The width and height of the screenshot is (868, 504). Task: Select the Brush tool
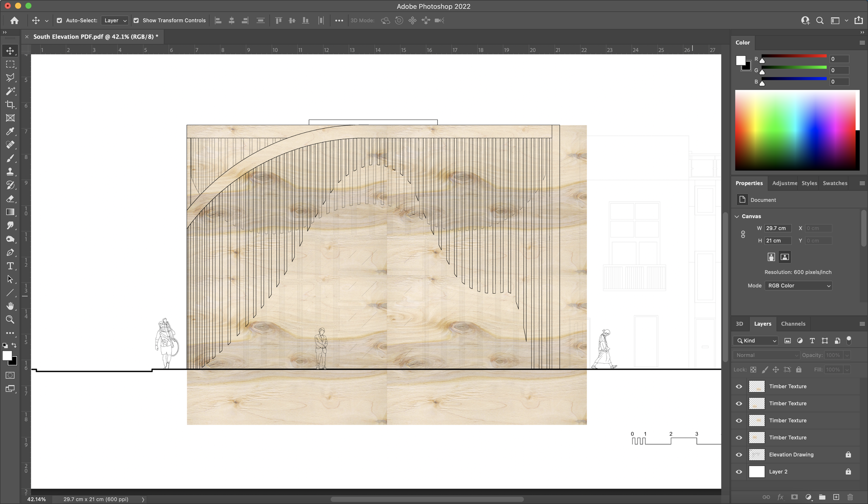[10, 158]
